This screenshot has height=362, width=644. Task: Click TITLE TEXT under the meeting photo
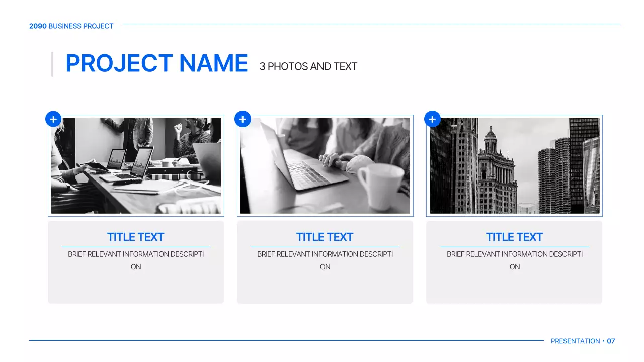(x=136, y=237)
